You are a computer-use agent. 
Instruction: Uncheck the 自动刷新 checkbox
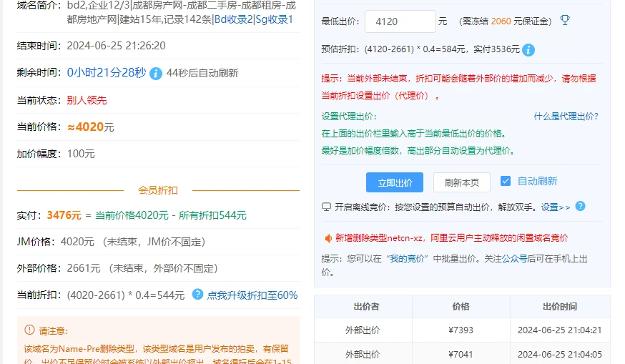pos(506,181)
